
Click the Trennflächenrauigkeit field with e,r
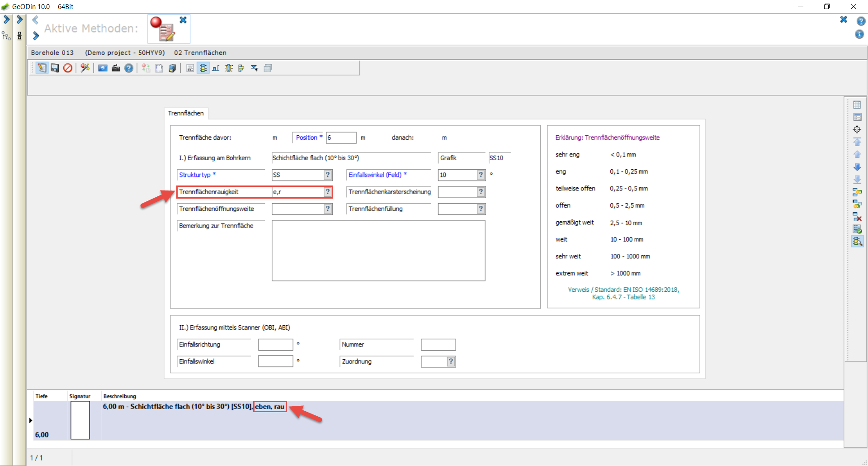click(x=298, y=192)
